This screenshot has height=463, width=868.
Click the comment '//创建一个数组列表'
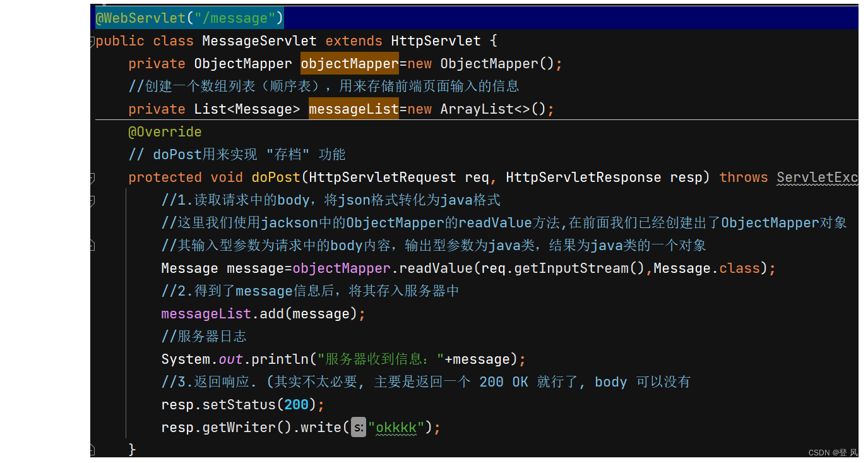click(x=323, y=87)
